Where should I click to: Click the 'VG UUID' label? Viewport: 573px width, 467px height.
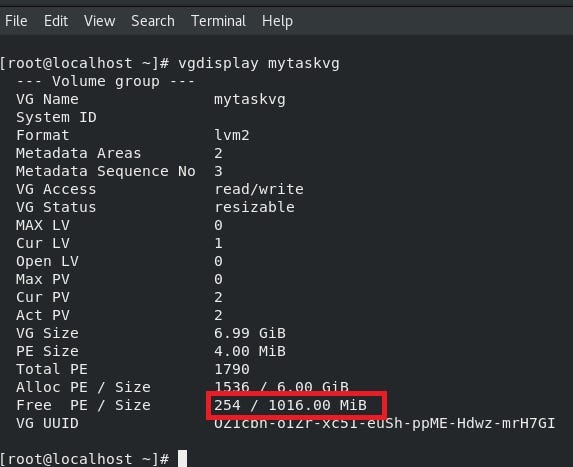[x=47, y=423]
